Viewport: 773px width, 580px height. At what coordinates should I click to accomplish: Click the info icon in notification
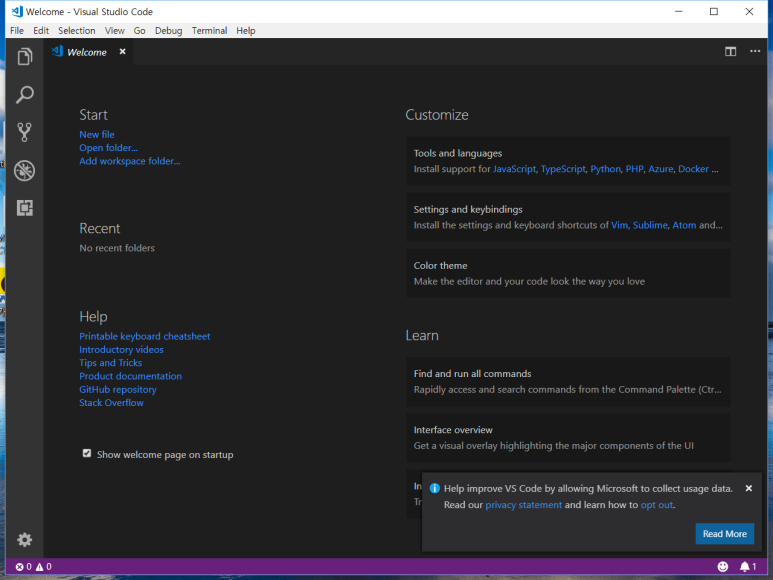point(434,488)
